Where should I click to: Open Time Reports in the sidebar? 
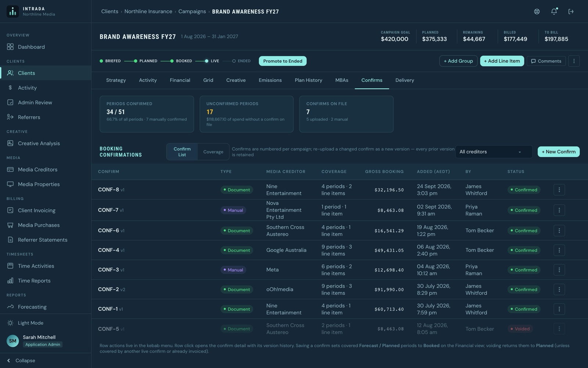46,280
